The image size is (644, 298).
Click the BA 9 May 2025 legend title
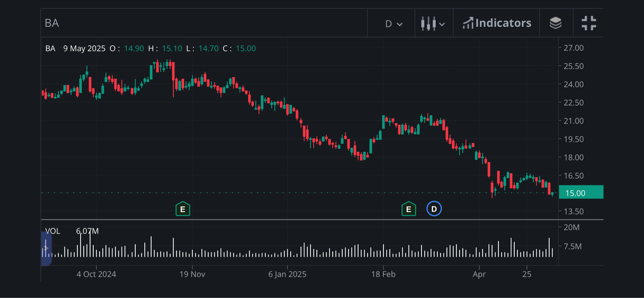75,49
